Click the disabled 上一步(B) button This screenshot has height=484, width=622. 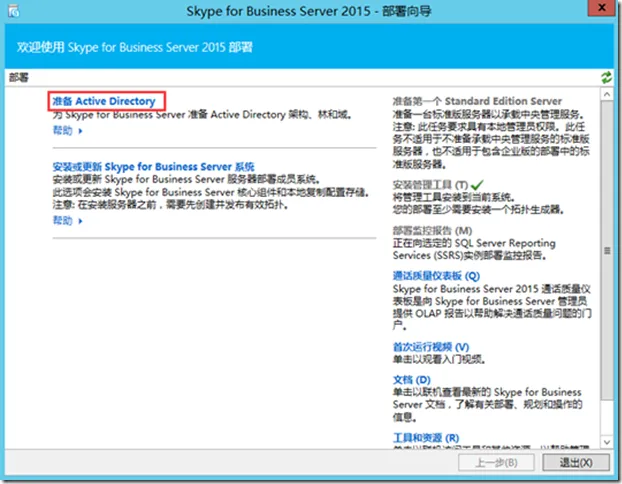pos(496,462)
